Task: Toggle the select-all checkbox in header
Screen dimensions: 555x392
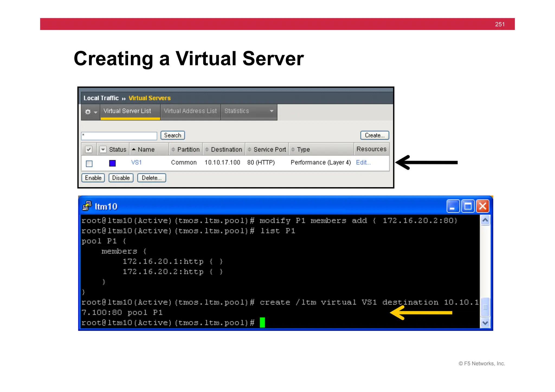Action: (x=89, y=149)
